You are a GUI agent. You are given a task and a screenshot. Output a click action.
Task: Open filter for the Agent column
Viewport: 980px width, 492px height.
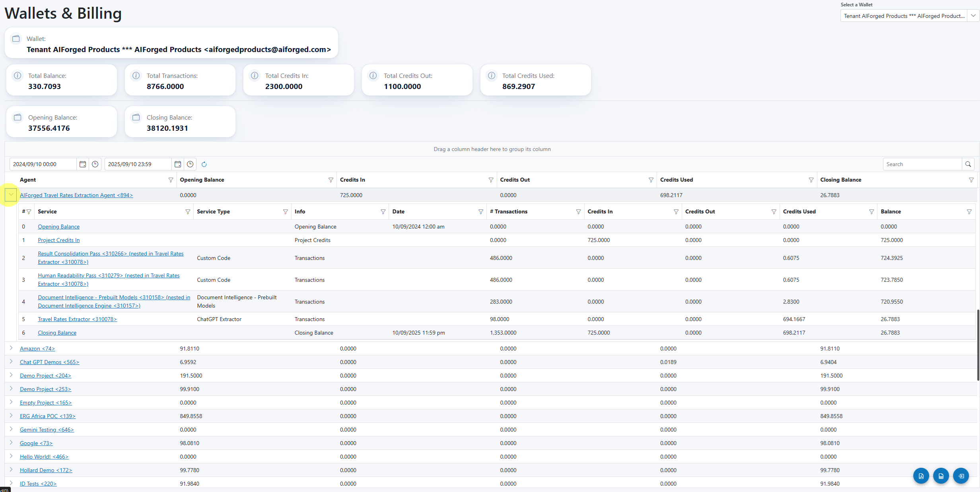click(171, 180)
